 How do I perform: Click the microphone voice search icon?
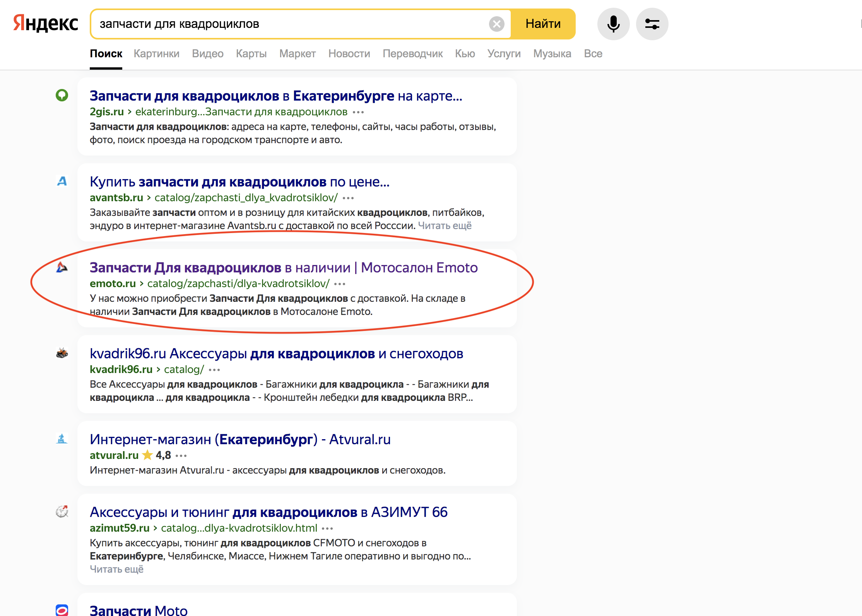click(613, 24)
